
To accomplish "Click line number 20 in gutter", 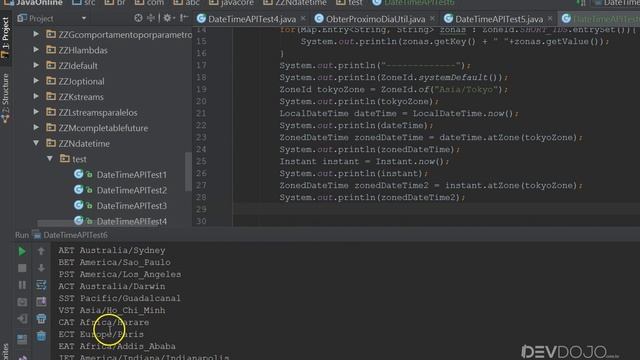I will coord(201,101).
